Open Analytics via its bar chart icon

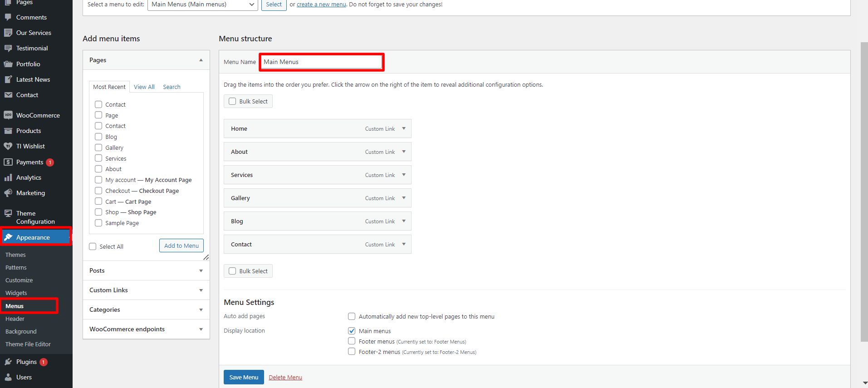click(8, 178)
